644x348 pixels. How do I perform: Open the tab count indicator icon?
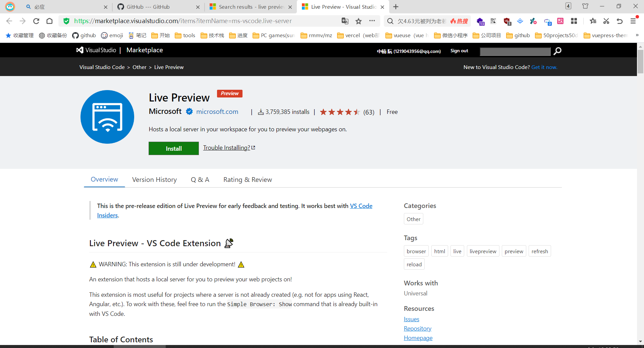coord(568,6)
